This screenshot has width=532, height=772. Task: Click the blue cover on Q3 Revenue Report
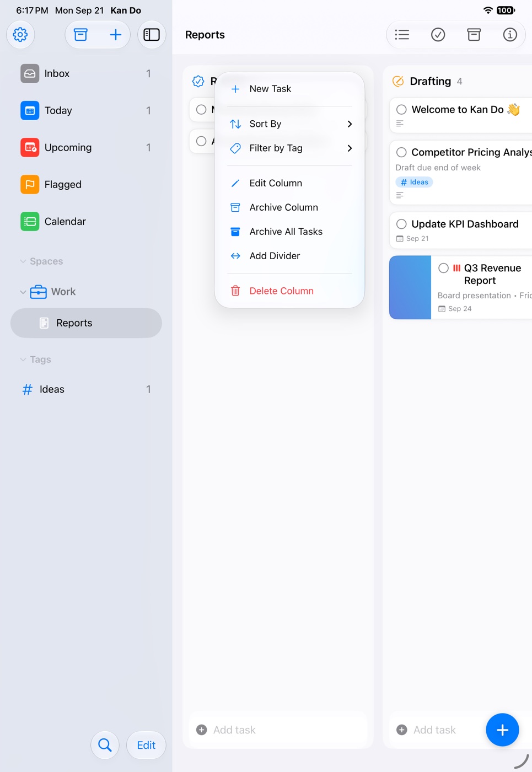[x=410, y=287]
